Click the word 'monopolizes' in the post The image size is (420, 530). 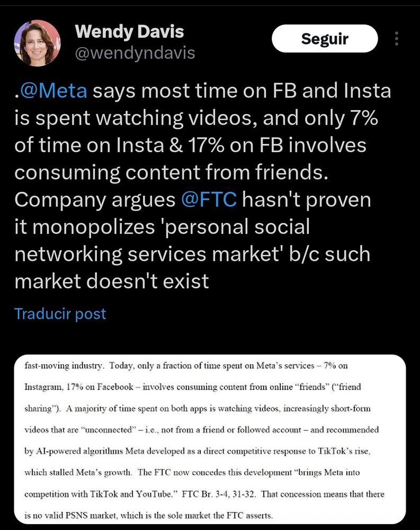tap(94, 226)
